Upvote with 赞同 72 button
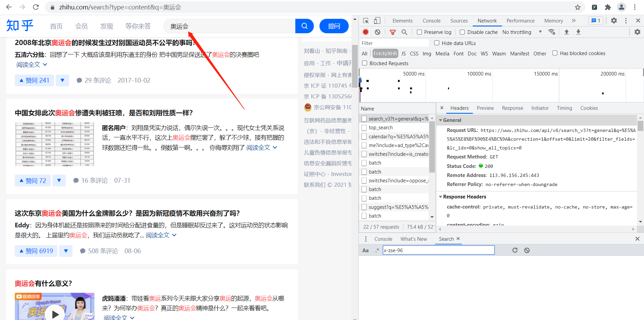 [x=33, y=181]
